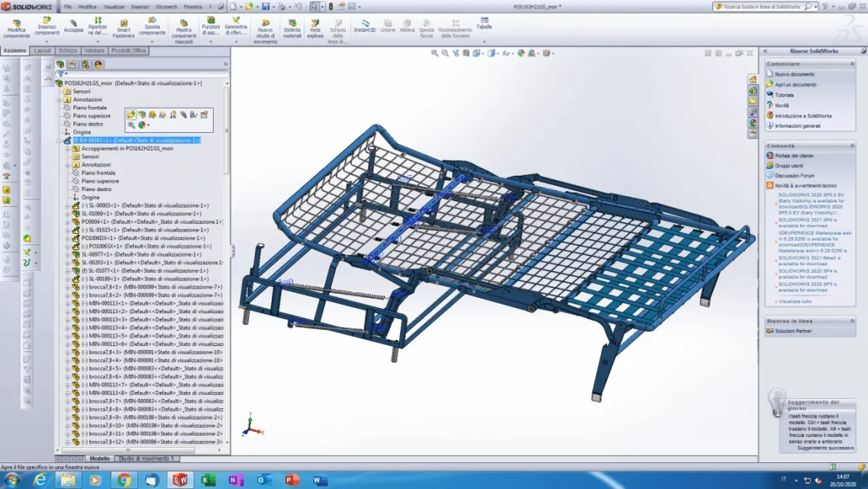This screenshot has height=489, width=868.
Task: Select the Accoppia mate tool
Action: click(73, 27)
